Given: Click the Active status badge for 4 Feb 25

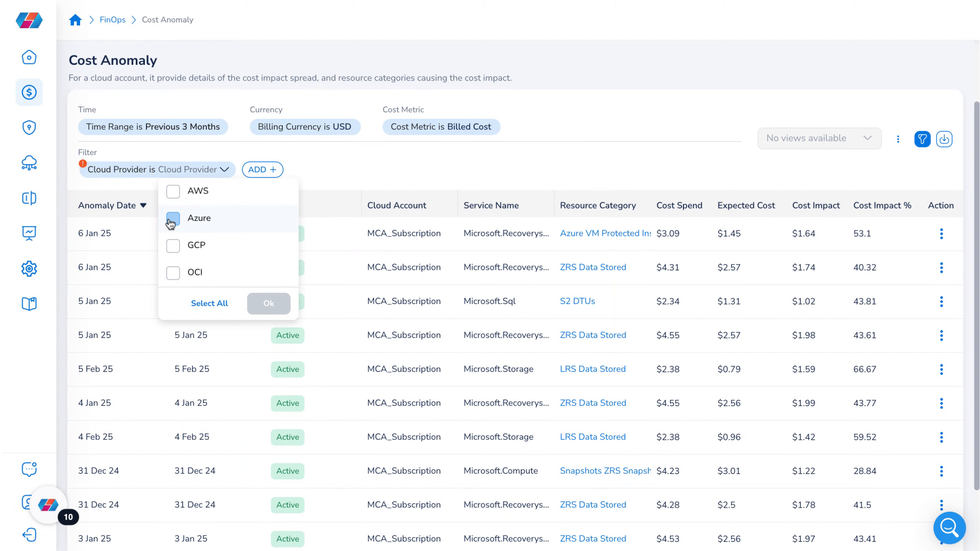Looking at the screenshot, I should (287, 437).
